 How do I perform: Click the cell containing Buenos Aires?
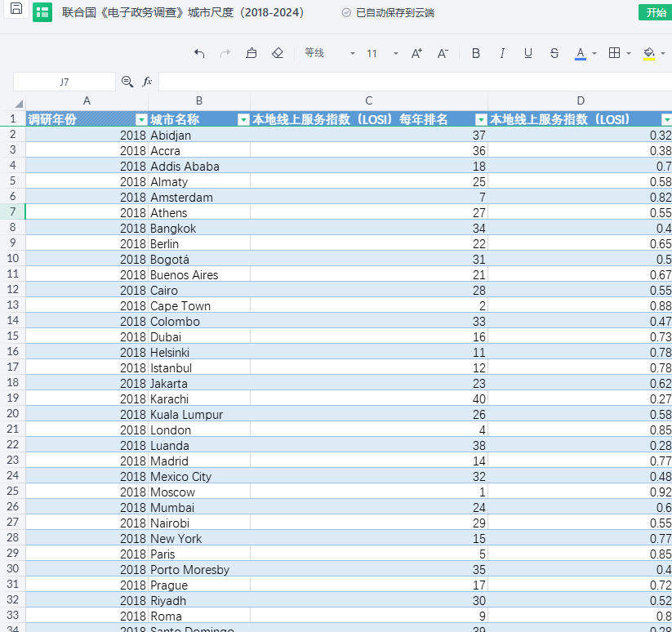click(199, 274)
